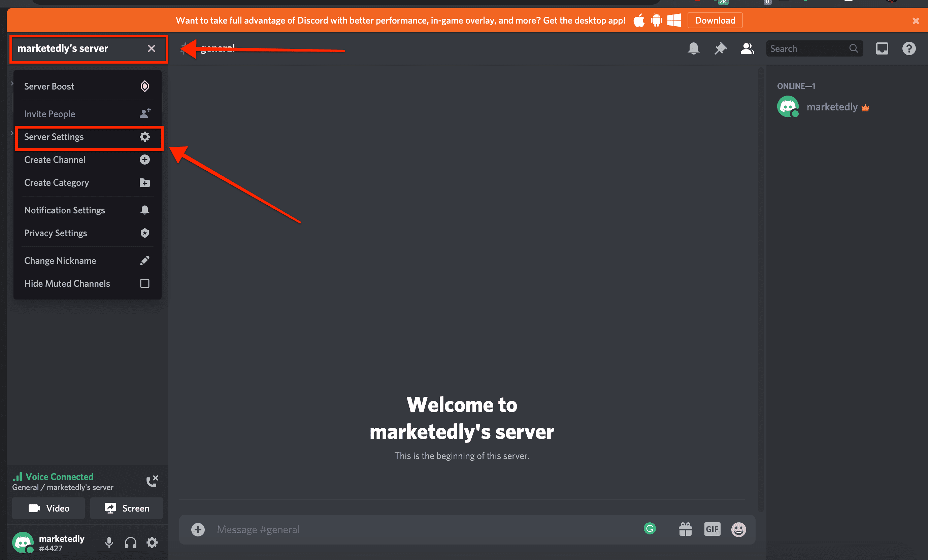Open Privacy Settings menu entry
The width and height of the screenshot is (928, 560).
pyautogui.click(x=87, y=233)
